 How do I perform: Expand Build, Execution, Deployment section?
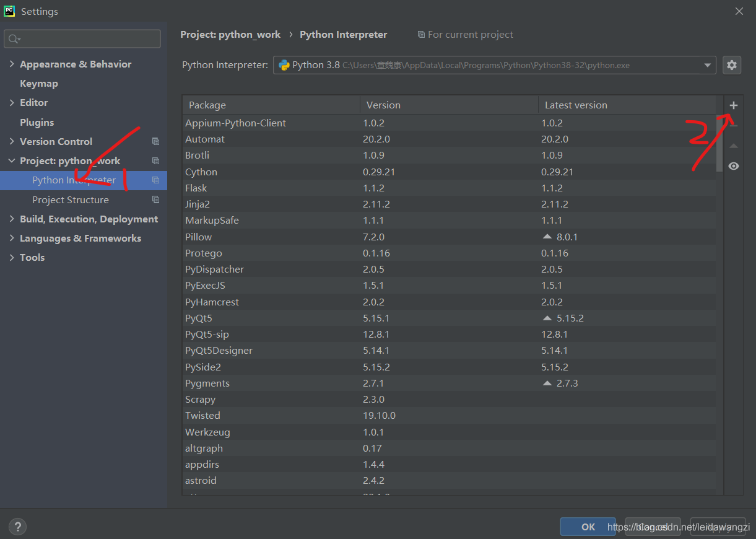(12, 219)
